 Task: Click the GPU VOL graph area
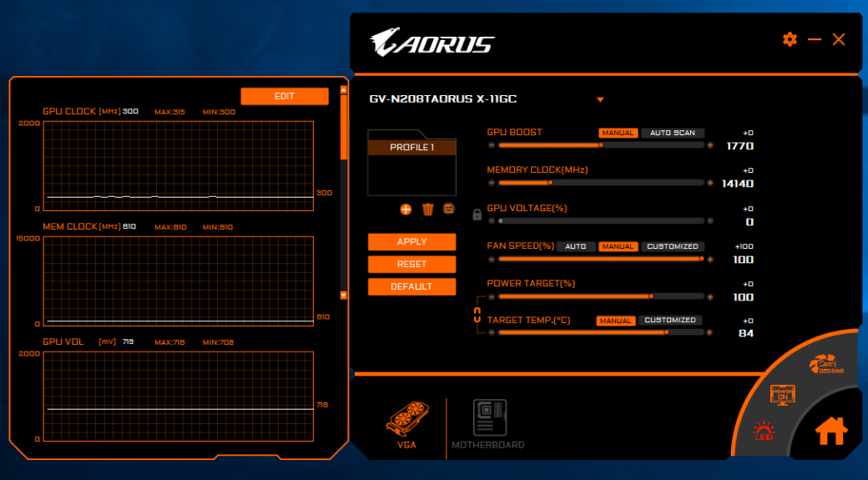point(179,397)
